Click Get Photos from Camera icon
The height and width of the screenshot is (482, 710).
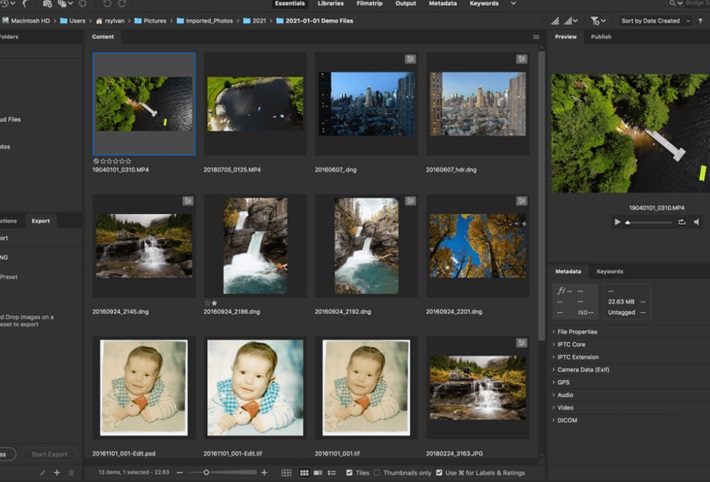click(47, 3)
